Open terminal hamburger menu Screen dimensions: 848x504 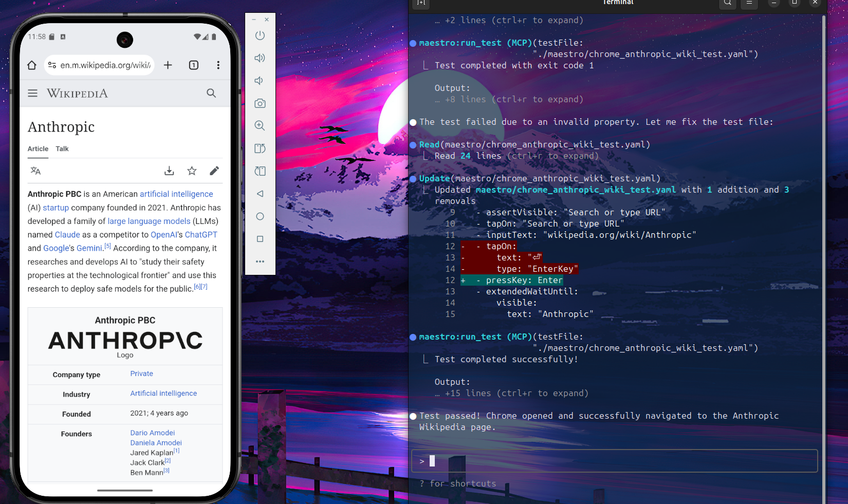[x=749, y=3]
